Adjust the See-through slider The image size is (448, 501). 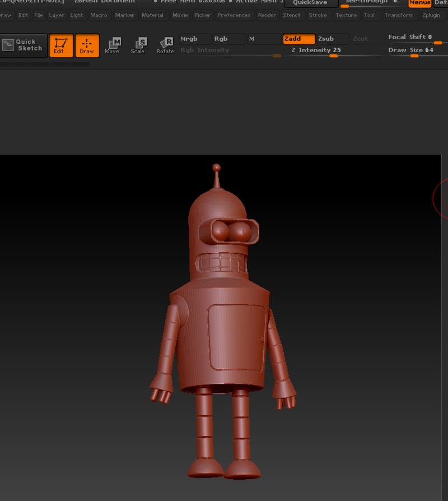click(x=373, y=3)
